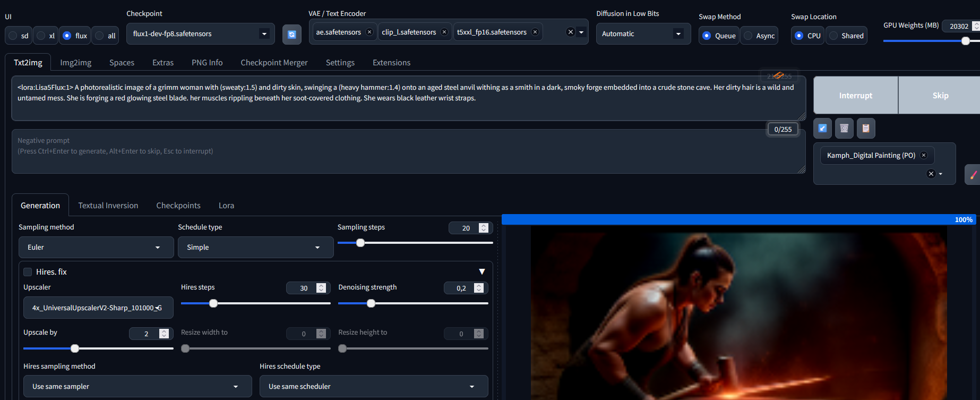Image resolution: width=980 pixels, height=400 pixels.
Task: Open the Hires schedule type dropdown
Action: pyautogui.click(x=374, y=386)
